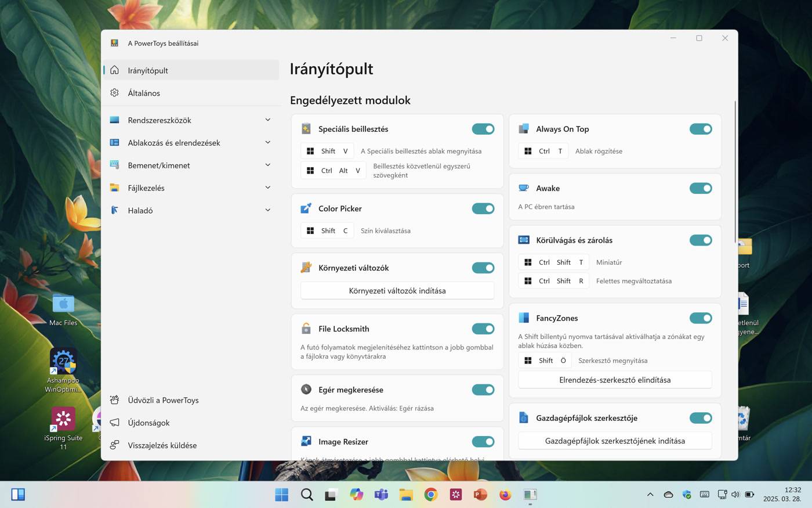Click the Color Picker module icon
This screenshot has height=508, width=812.
(306, 208)
